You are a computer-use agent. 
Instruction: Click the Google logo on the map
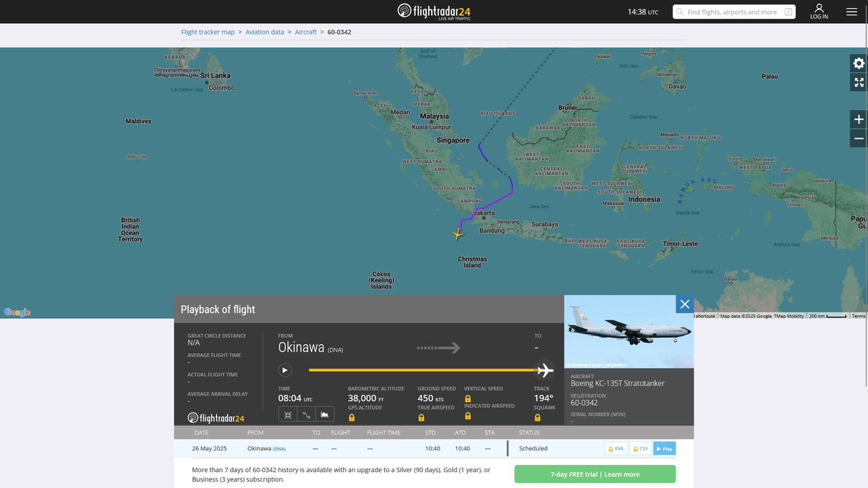17,312
